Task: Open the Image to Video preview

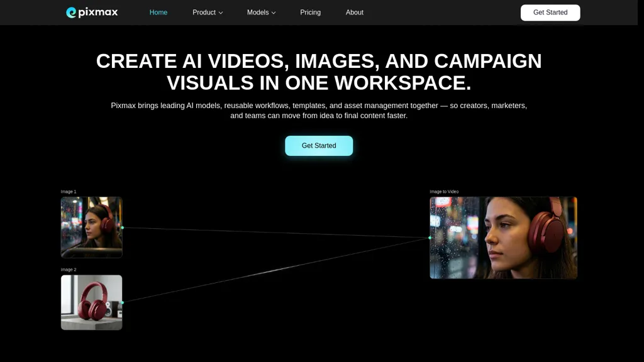Action: point(504,238)
